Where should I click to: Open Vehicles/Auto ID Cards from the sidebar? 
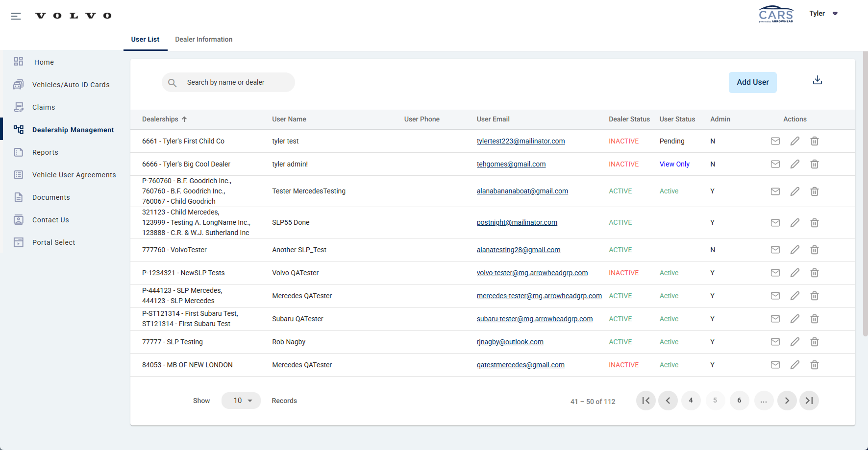pos(71,84)
